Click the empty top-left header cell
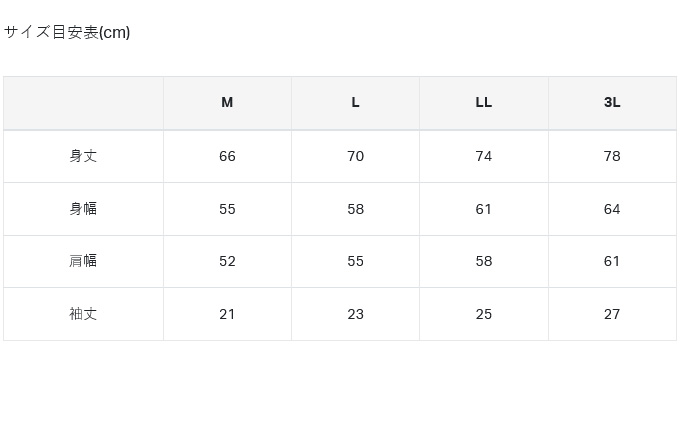The image size is (680, 431). pos(83,103)
